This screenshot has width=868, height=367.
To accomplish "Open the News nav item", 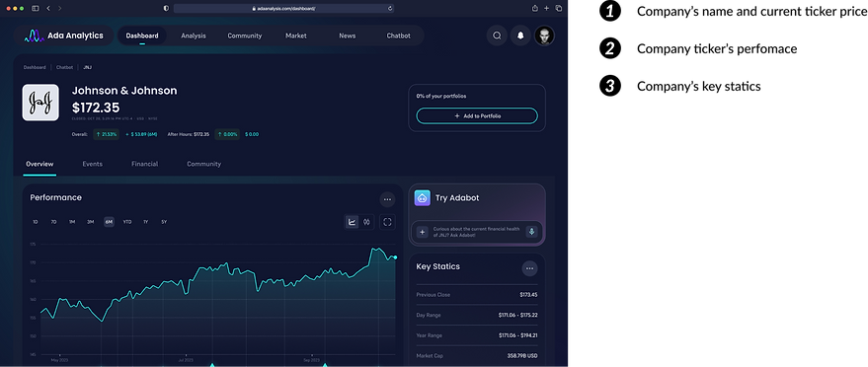I will pyautogui.click(x=347, y=36).
